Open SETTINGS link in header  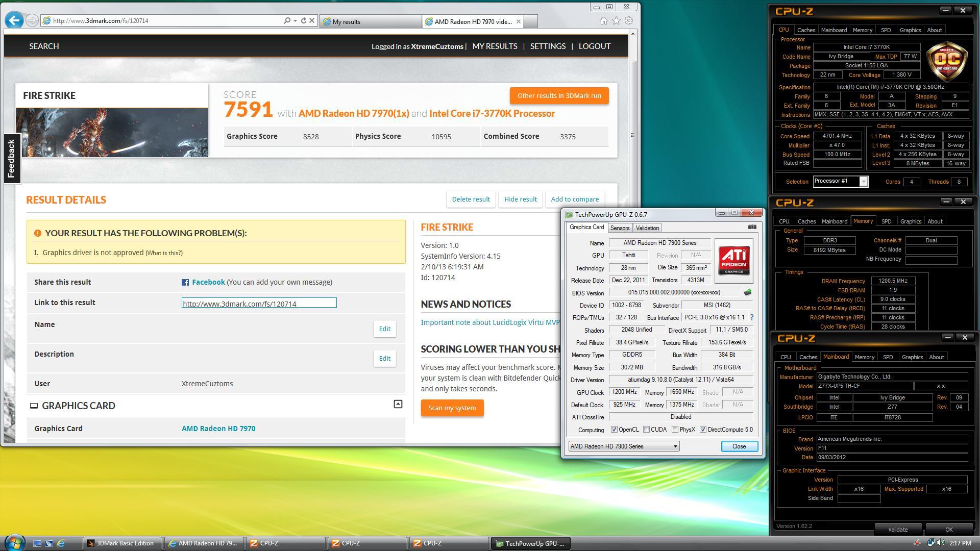[x=548, y=46]
